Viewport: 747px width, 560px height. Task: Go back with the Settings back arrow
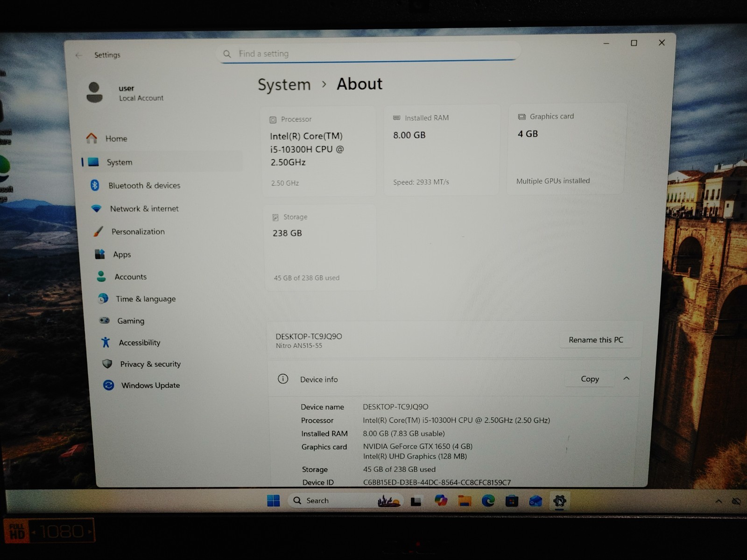78,55
